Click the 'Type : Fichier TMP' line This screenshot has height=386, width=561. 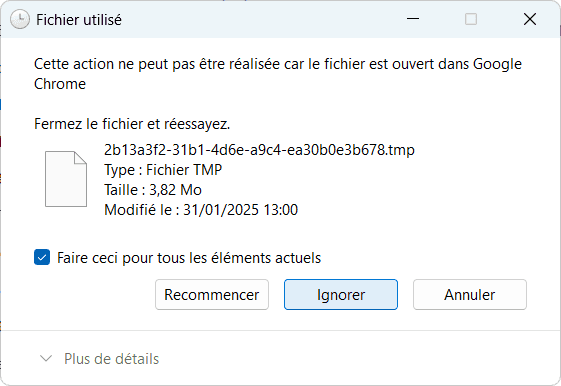coord(163,170)
